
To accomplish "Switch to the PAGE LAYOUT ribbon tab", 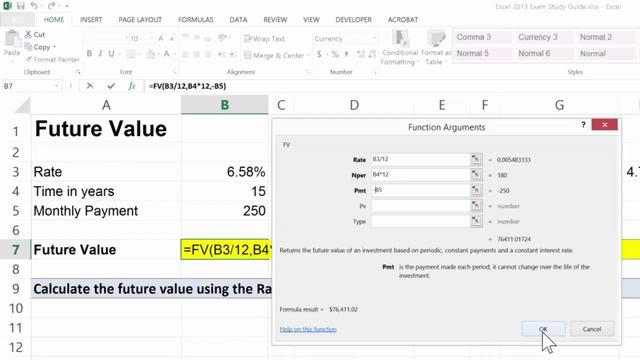I will (x=140, y=20).
